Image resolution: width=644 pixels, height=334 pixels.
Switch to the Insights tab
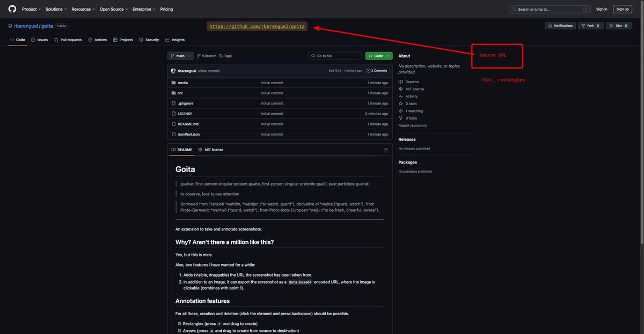(175, 40)
